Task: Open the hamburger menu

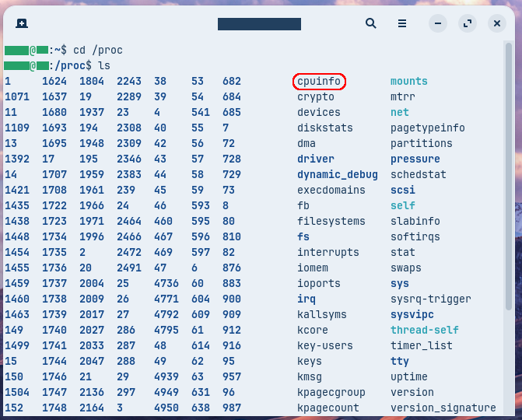Action: point(404,23)
